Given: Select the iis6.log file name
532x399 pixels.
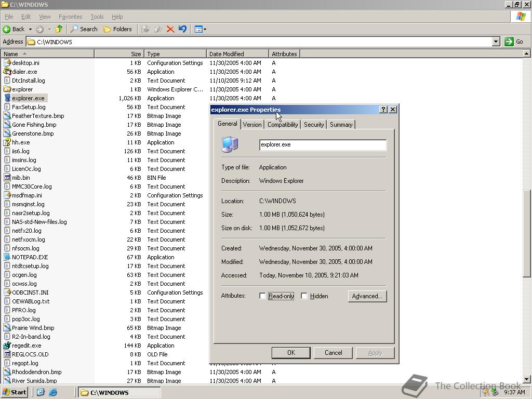Looking at the screenshot, I should (x=21, y=151).
